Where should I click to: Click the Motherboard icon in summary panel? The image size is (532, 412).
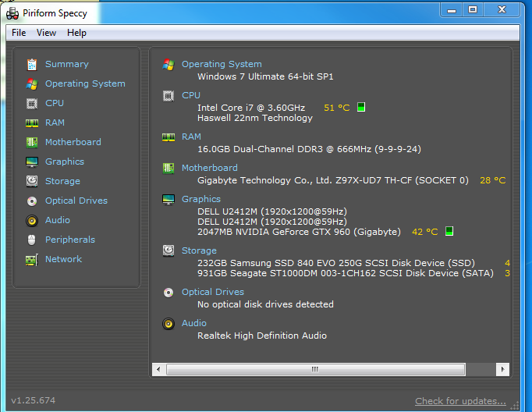point(168,168)
